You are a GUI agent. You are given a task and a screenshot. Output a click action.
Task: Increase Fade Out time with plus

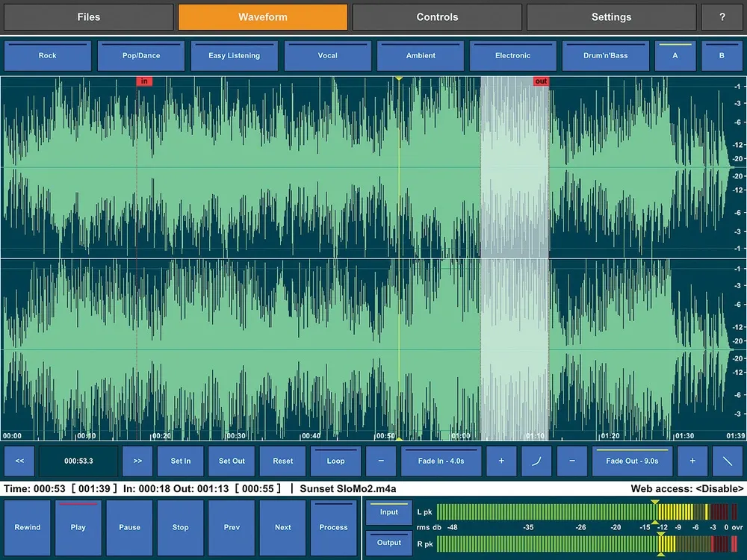click(x=692, y=461)
